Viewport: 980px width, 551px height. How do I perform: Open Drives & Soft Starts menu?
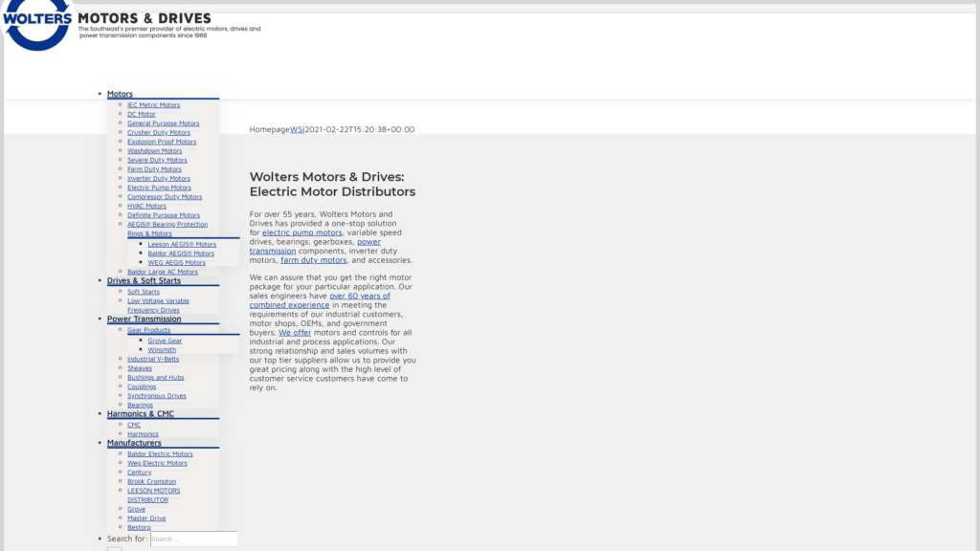144,280
